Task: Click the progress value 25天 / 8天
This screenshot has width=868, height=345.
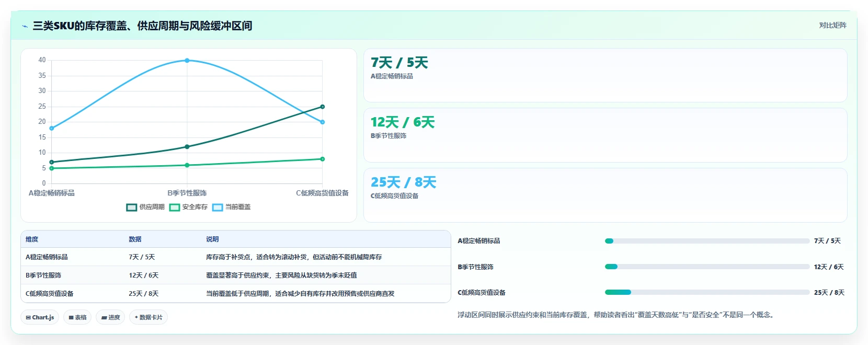Action: click(829, 293)
